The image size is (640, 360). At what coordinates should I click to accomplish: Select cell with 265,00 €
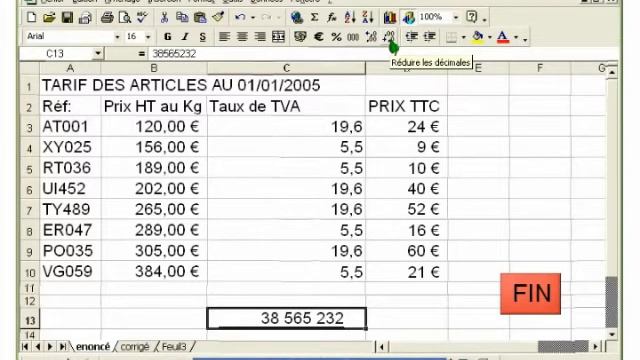154,209
